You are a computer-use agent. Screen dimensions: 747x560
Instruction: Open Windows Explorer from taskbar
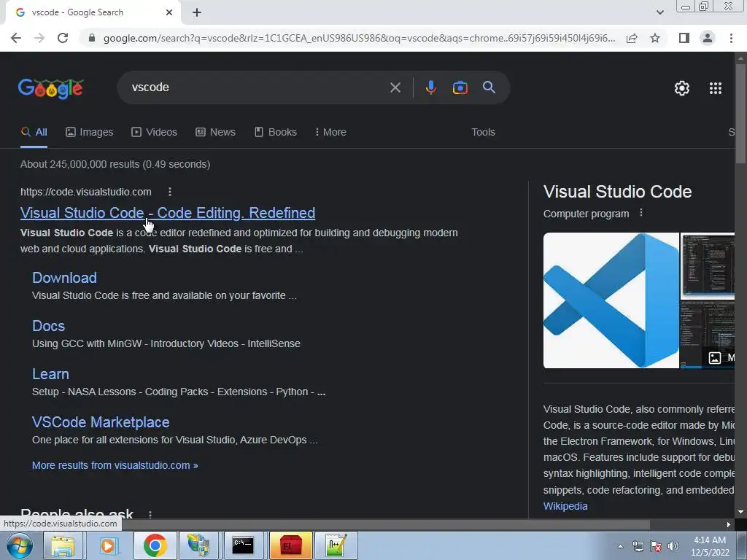click(63, 545)
